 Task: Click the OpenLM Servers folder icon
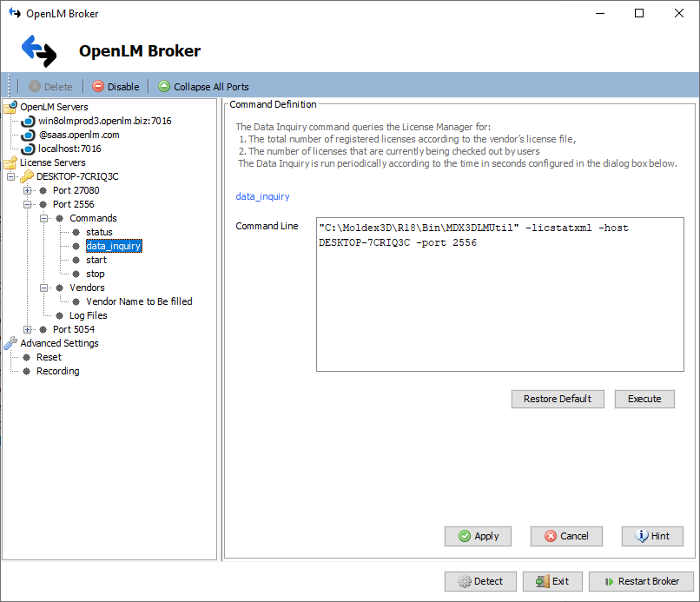click(12, 106)
